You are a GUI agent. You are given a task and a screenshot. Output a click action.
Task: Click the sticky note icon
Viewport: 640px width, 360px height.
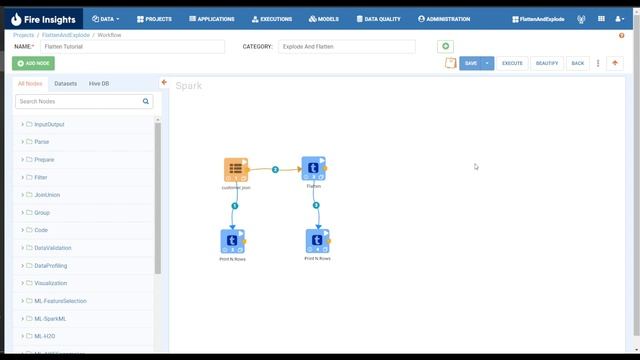450,63
